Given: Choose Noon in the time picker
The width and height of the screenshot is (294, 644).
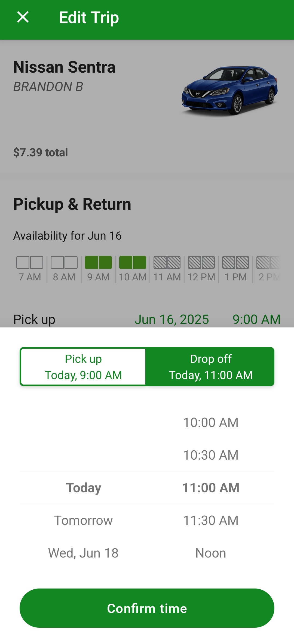Looking at the screenshot, I should [211, 553].
